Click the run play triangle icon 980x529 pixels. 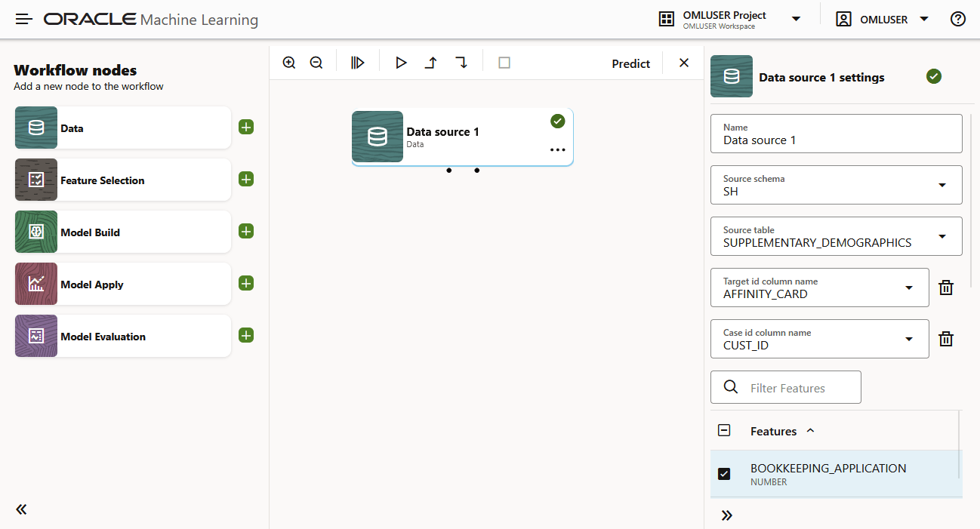(x=401, y=63)
